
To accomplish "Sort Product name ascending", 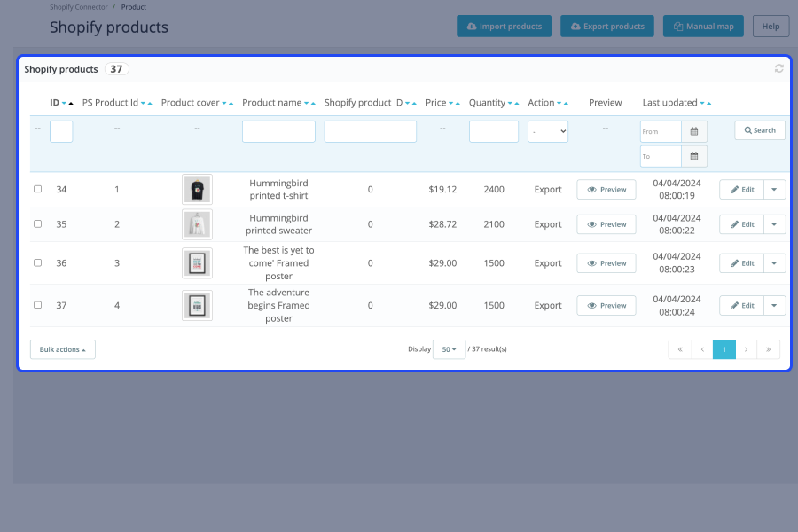I will click(313, 104).
